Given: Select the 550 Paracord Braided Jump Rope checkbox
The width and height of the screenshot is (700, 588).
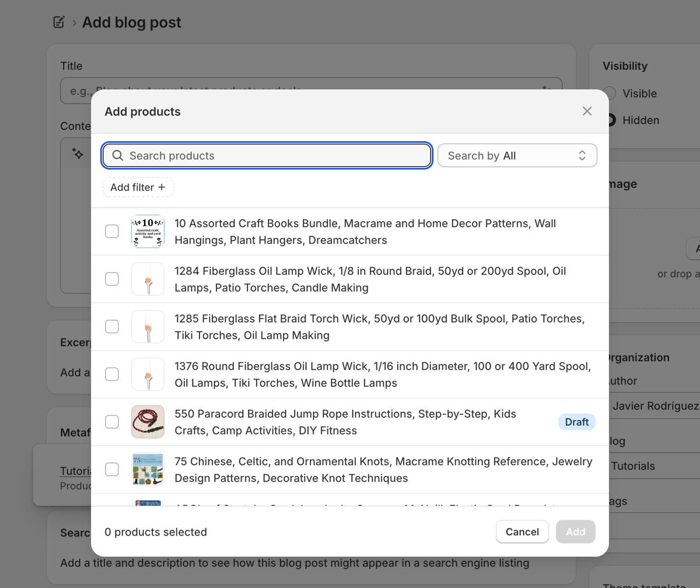Looking at the screenshot, I should [112, 422].
